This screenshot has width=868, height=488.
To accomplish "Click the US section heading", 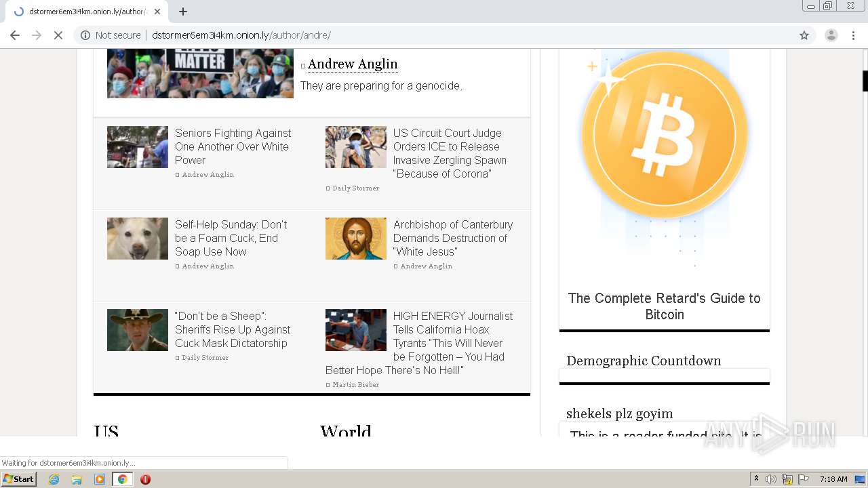I will pos(106,430).
